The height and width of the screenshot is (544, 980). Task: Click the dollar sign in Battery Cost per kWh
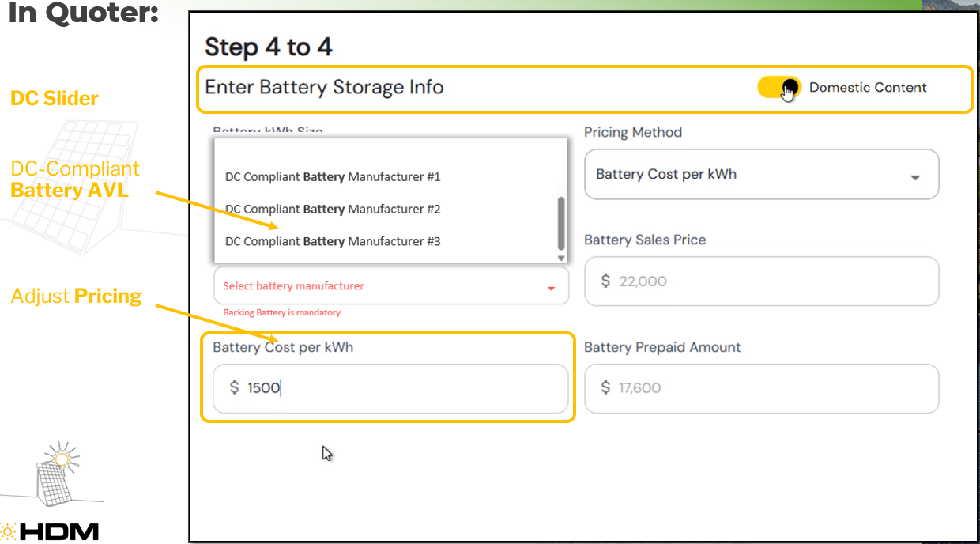click(234, 388)
